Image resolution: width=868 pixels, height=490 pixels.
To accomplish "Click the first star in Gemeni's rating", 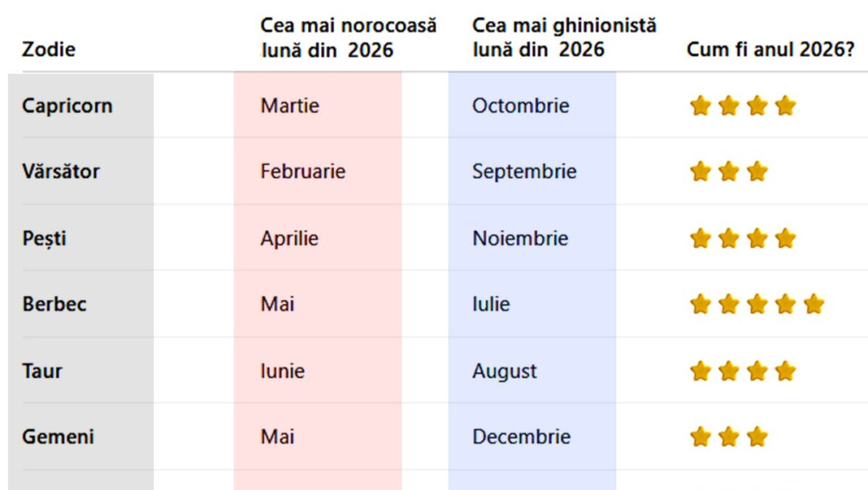I will [x=701, y=437].
